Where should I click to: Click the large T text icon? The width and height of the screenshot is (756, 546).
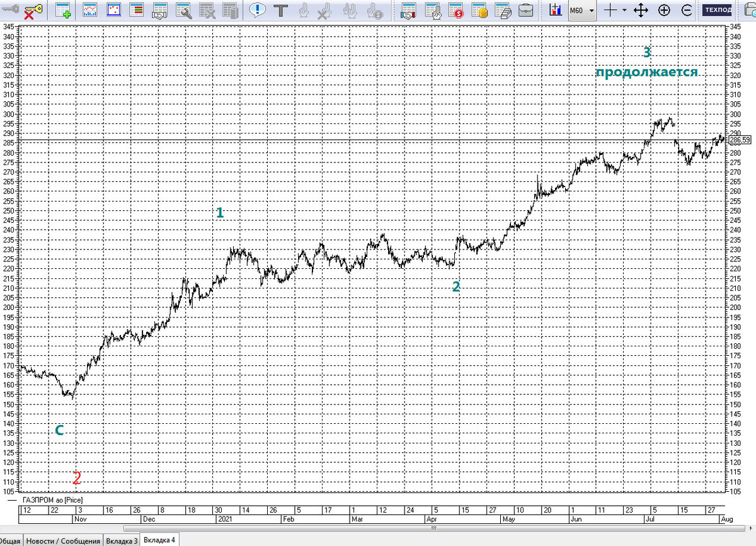(280, 10)
